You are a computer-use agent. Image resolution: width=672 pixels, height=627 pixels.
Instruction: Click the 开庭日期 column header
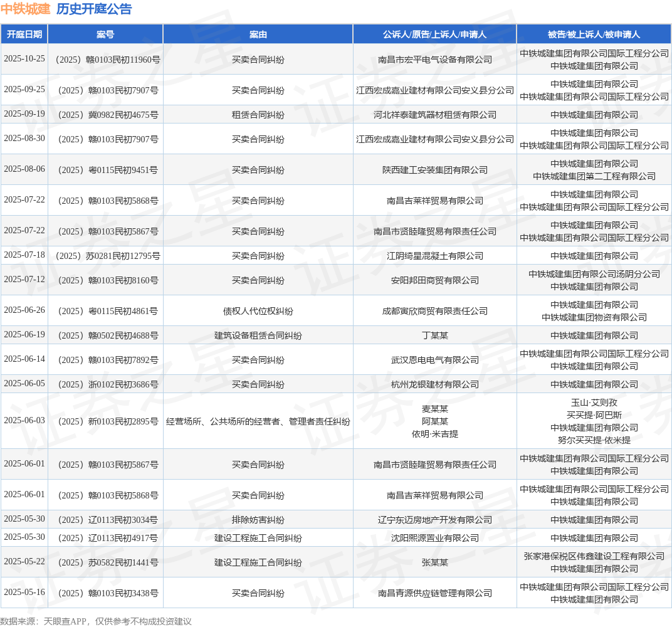[24, 34]
